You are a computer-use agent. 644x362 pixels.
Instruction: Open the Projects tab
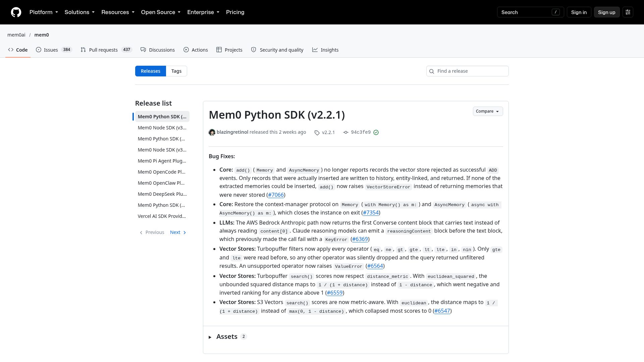coord(229,50)
